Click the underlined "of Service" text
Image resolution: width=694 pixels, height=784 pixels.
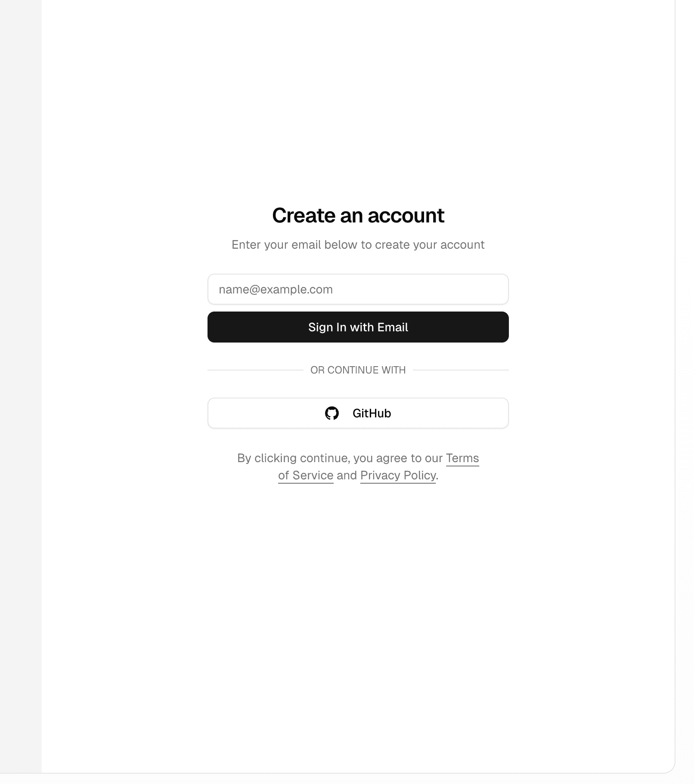pyautogui.click(x=306, y=475)
